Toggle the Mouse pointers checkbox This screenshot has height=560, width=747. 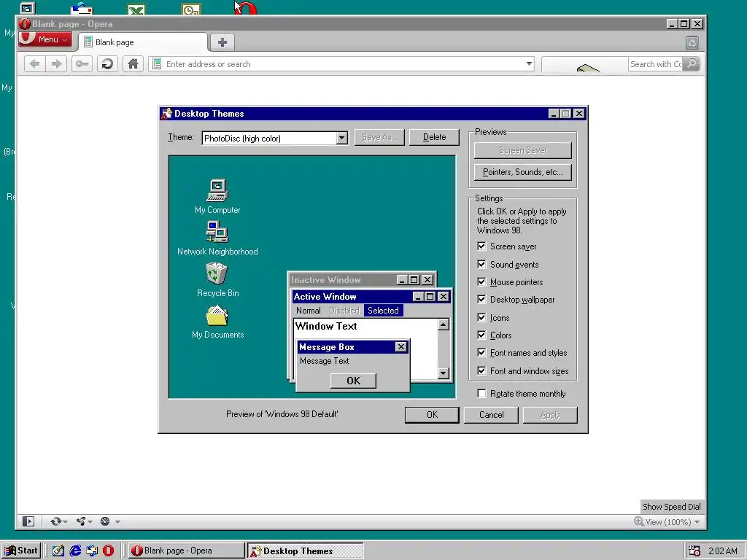[x=481, y=282]
